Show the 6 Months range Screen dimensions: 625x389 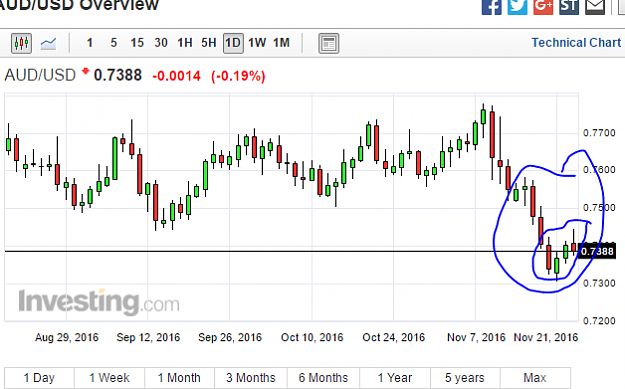(323, 377)
